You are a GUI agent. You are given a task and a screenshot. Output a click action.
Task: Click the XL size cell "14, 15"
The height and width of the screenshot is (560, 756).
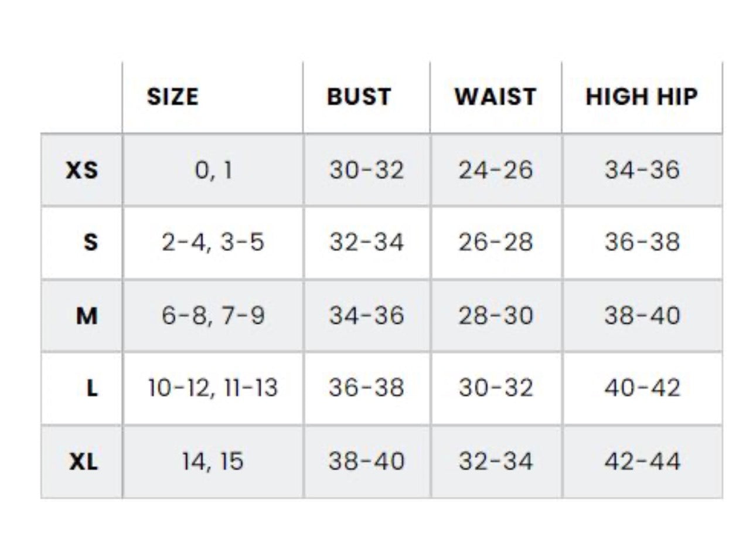212,461
